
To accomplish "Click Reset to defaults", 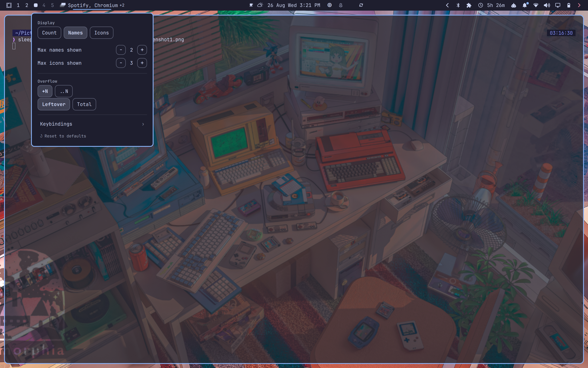I will 63,136.
